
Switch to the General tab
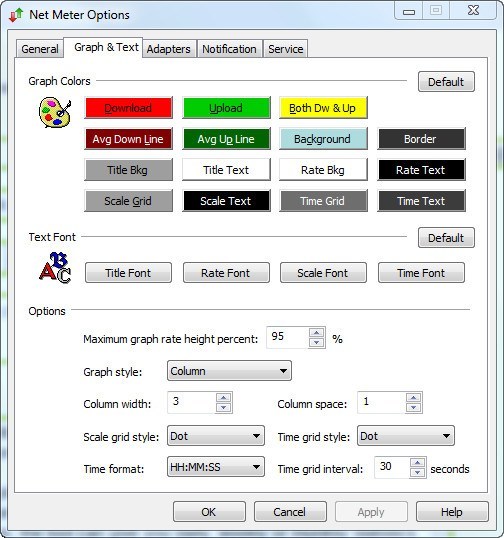[40, 49]
